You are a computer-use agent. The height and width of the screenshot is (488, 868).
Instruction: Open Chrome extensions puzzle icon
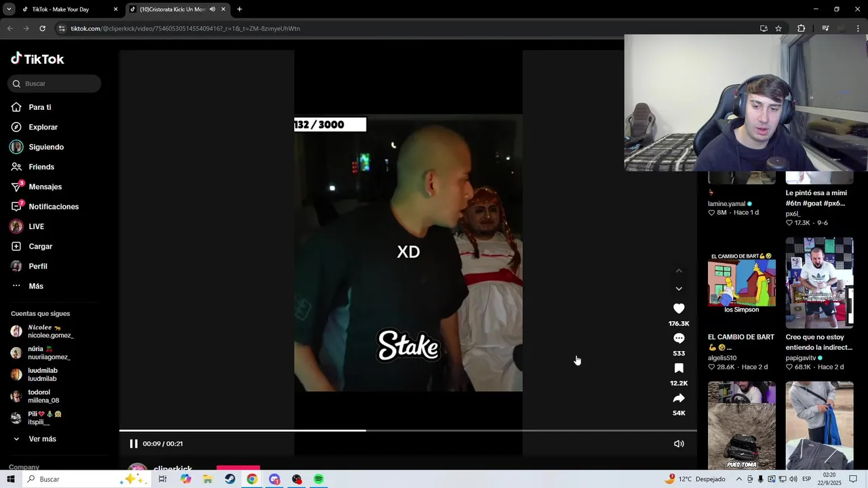[x=802, y=28]
